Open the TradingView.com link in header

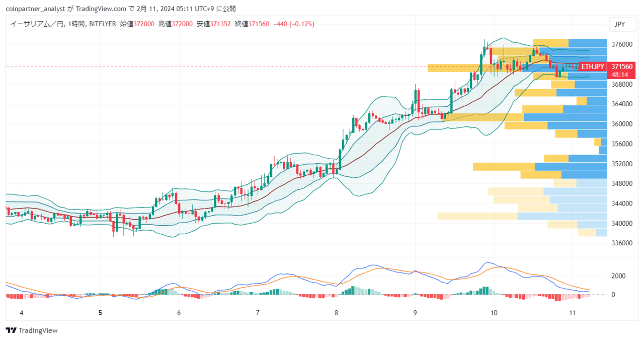pyautogui.click(x=100, y=9)
